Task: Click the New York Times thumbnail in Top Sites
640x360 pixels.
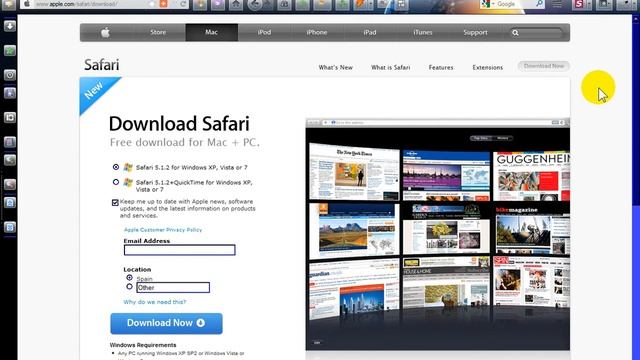Action: click(x=354, y=171)
